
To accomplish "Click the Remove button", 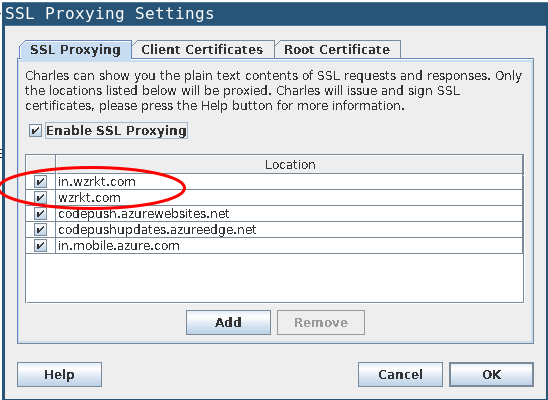I will (321, 322).
